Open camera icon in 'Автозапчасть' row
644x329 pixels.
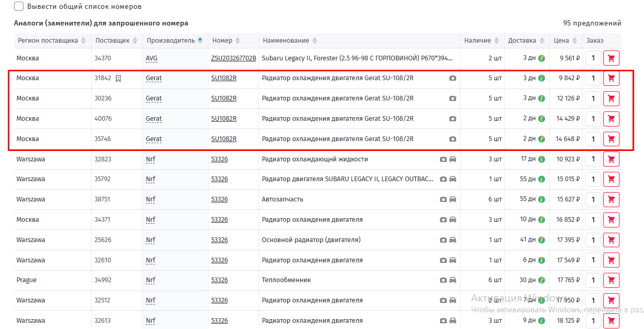coord(443,199)
